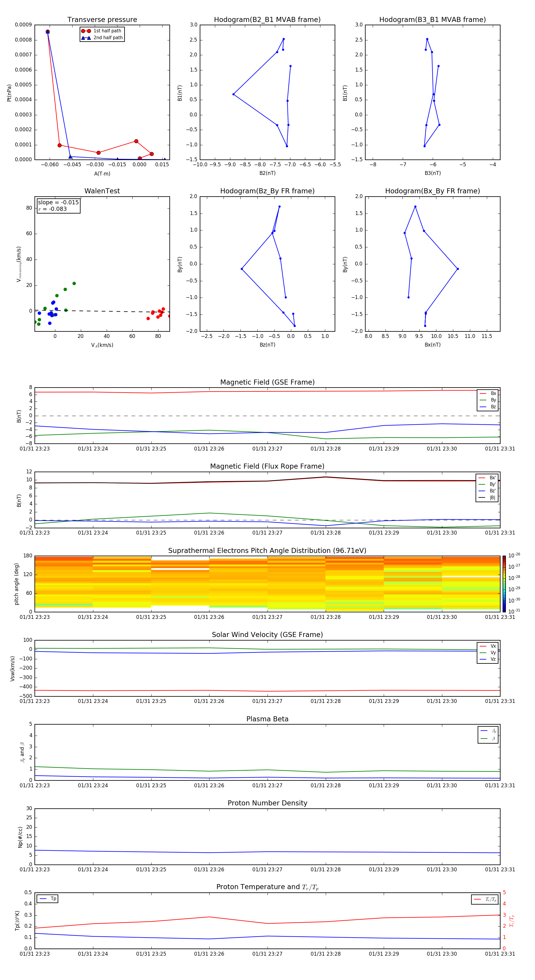Image resolution: width=535 pixels, height=980 pixels.
Task: Click the 'pitch angle (deg)' axis label
Action: [16, 584]
